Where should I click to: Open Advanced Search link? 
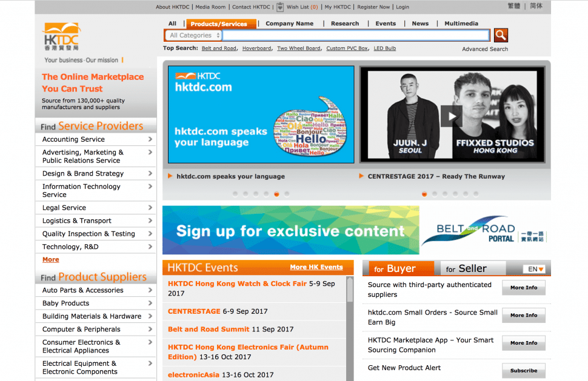[x=485, y=49]
